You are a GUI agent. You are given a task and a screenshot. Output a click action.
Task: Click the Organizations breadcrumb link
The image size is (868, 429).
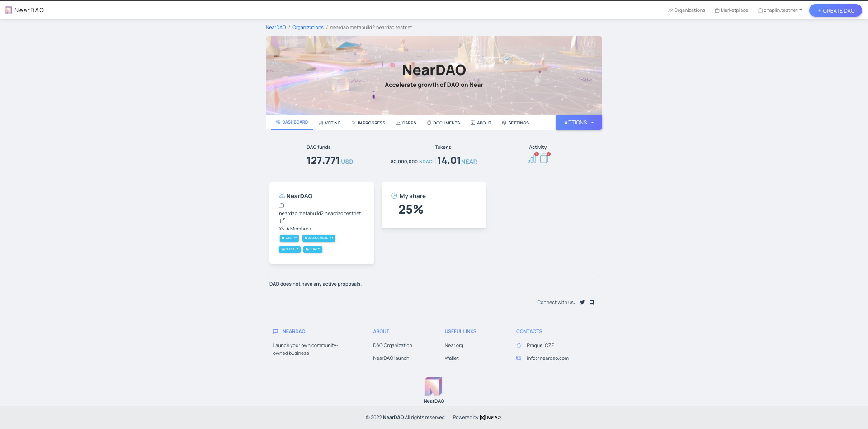308,28
